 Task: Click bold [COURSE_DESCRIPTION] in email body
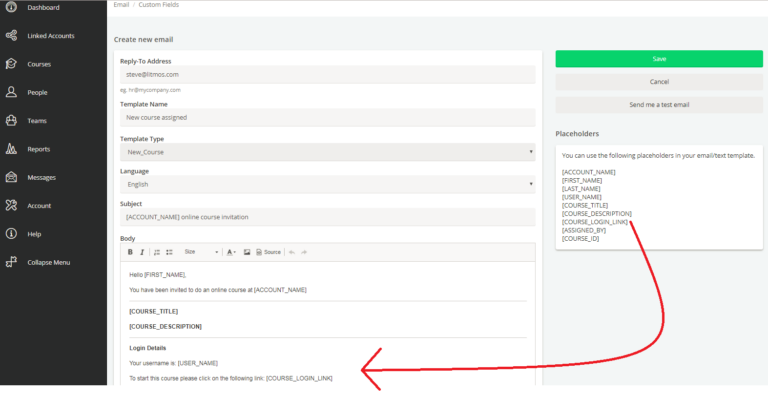pos(166,327)
